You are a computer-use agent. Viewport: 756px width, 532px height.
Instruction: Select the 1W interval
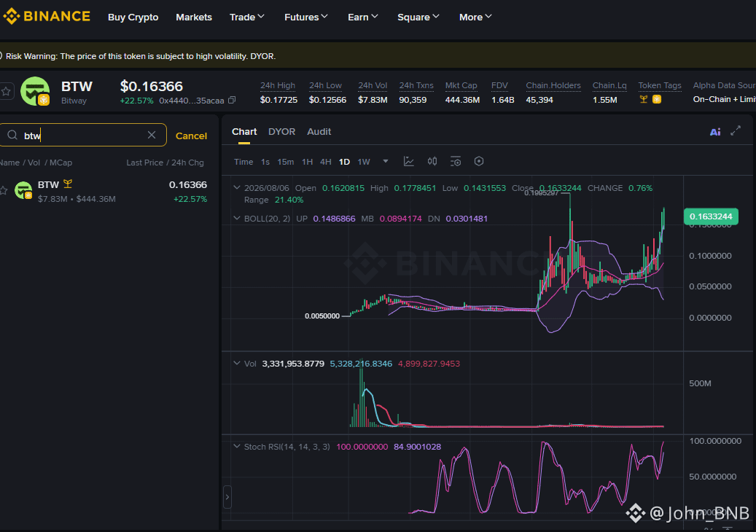point(364,162)
